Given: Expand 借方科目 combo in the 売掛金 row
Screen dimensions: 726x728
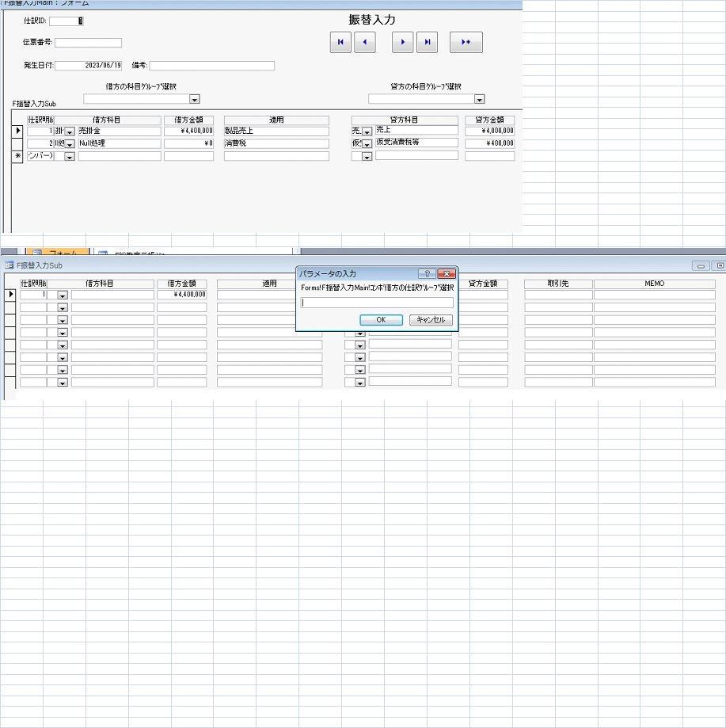Looking at the screenshot, I should tap(70, 131).
